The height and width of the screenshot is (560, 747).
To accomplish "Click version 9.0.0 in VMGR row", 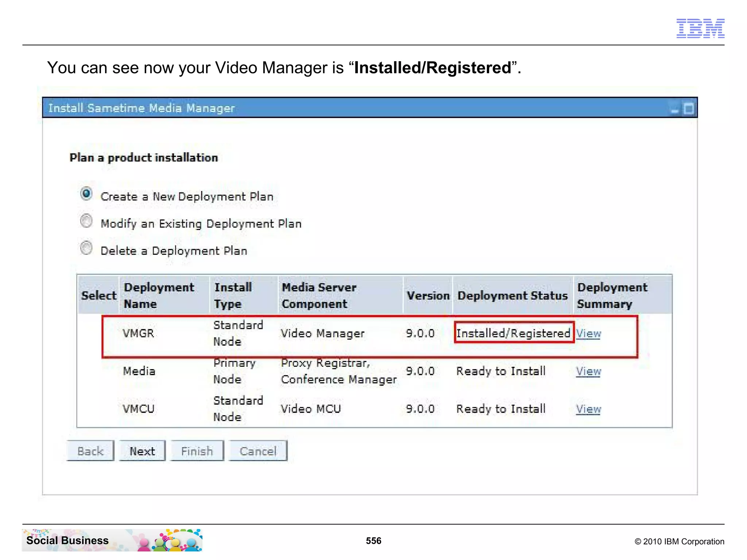I will [x=420, y=333].
